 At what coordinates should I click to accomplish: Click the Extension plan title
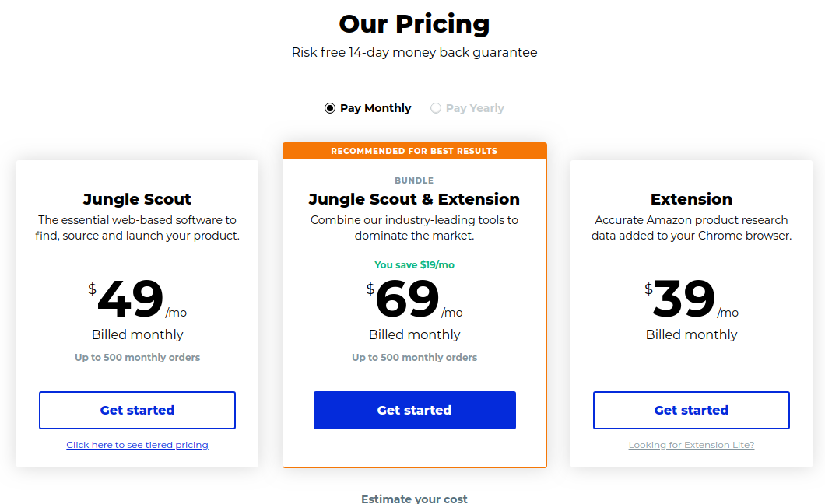click(x=691, y=199)
